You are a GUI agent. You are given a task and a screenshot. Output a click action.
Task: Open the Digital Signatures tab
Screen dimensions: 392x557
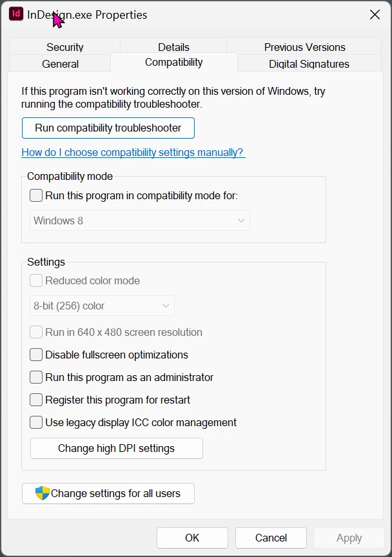[x=309, y=64]
